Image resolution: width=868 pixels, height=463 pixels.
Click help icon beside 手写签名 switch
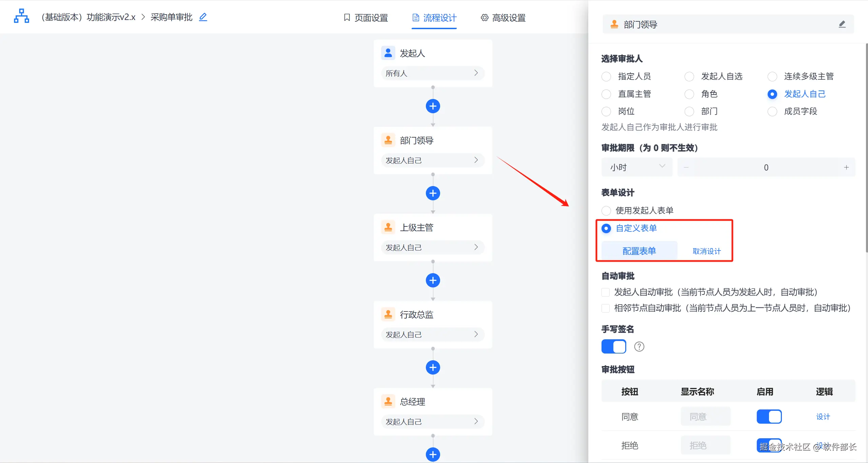click(x=639, y=347)
